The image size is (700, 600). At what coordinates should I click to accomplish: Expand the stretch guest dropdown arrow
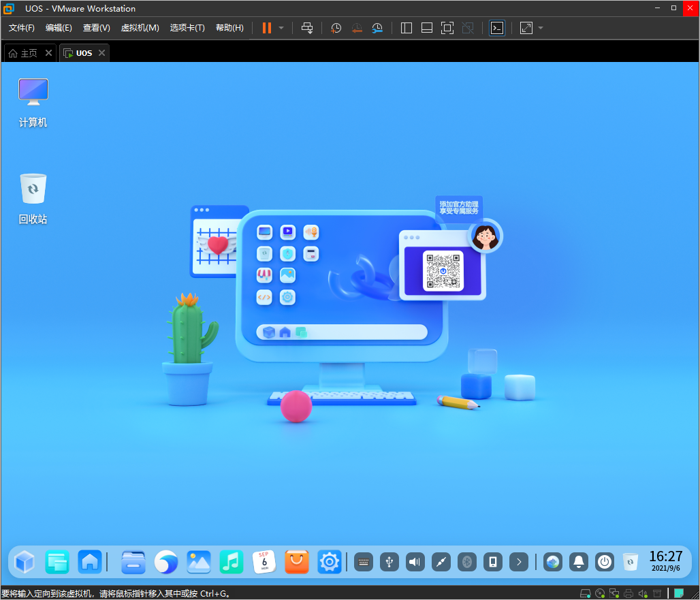click(x=541, y=28)
